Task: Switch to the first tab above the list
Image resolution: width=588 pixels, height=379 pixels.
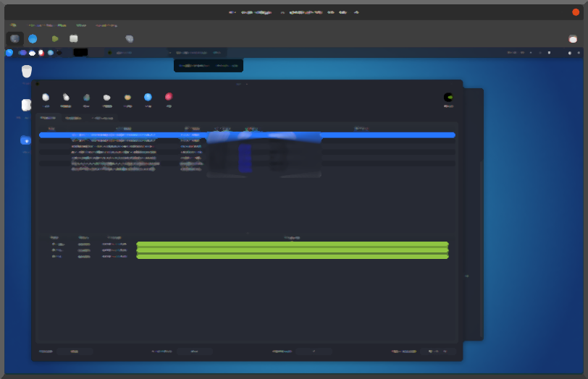Action: click(x=48, y=117)
